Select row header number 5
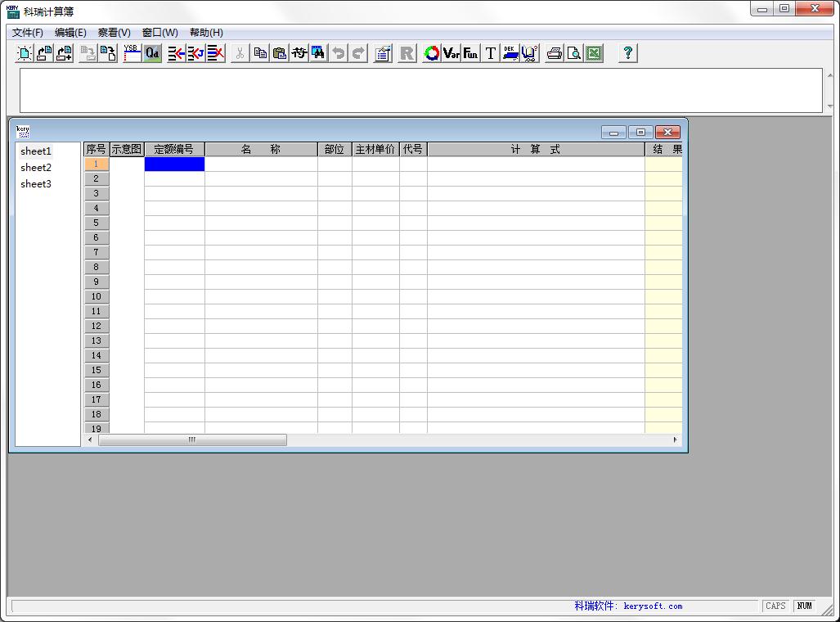Viewport: 840px width, 622px height. [x=97, y=223]
